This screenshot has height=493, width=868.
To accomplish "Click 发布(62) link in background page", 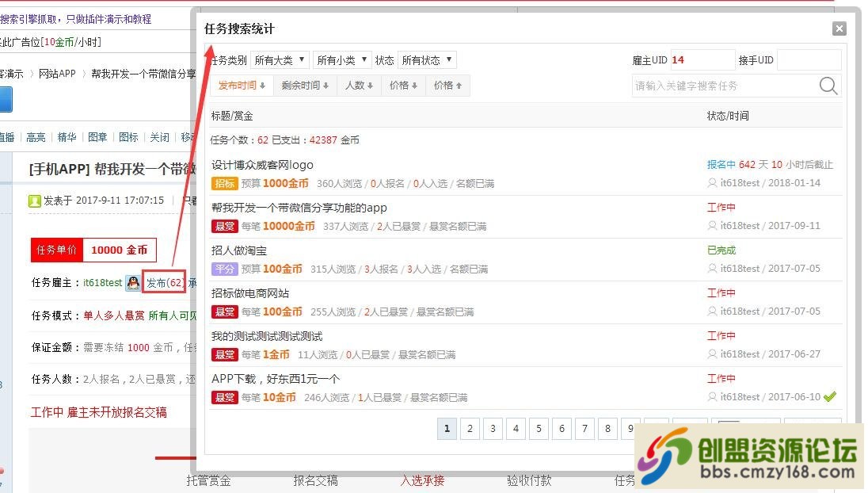I will [x=165, y=283].
